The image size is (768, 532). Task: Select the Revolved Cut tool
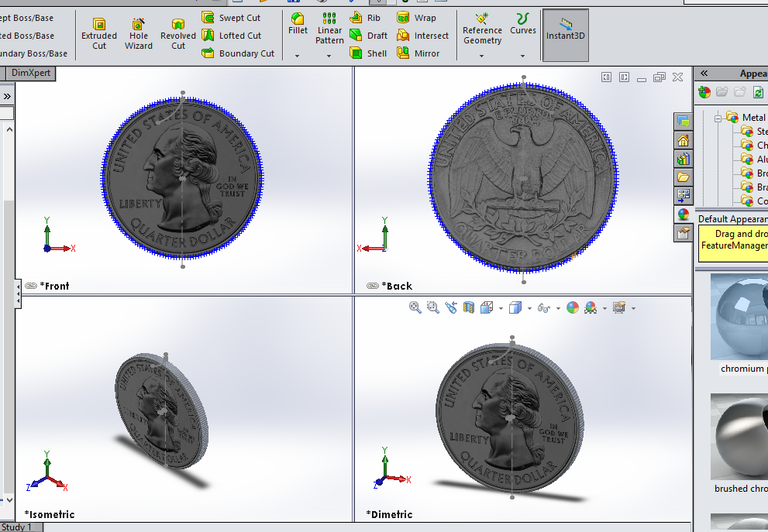click(x=177, y=34)
